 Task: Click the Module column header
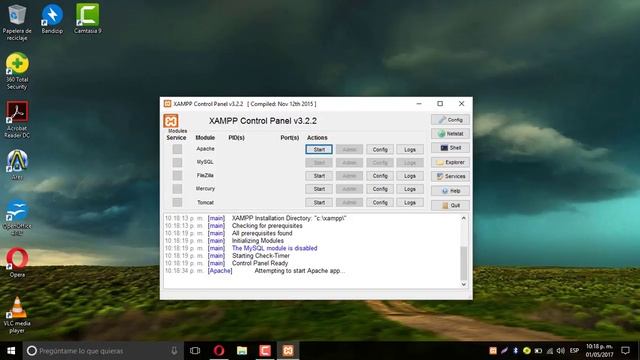point(205,138)
